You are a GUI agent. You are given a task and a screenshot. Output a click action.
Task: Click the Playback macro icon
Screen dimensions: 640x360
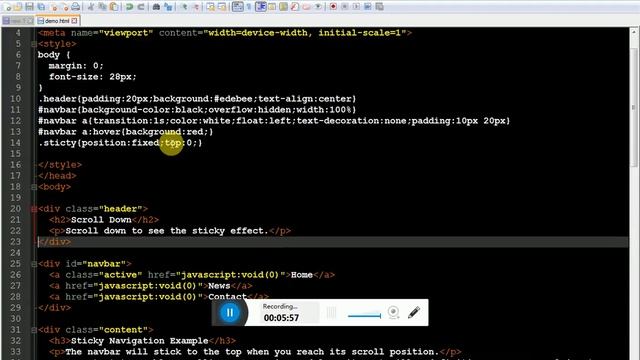click(356, 7)
